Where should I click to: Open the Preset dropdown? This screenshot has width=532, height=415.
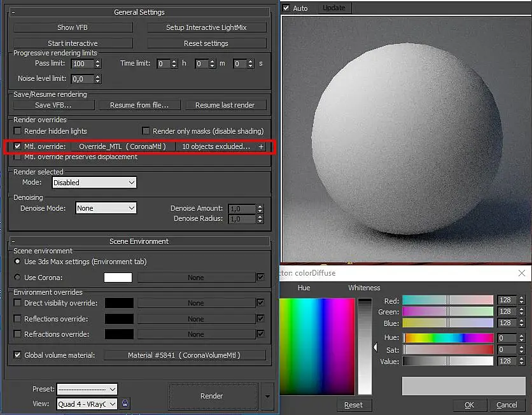[87, 389]
